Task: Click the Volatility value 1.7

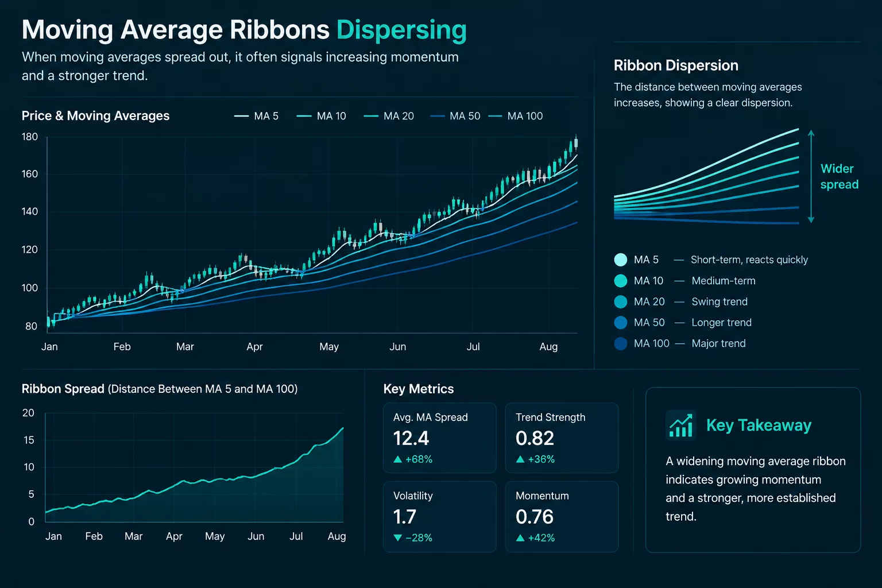Action: (x=405, y=517)
